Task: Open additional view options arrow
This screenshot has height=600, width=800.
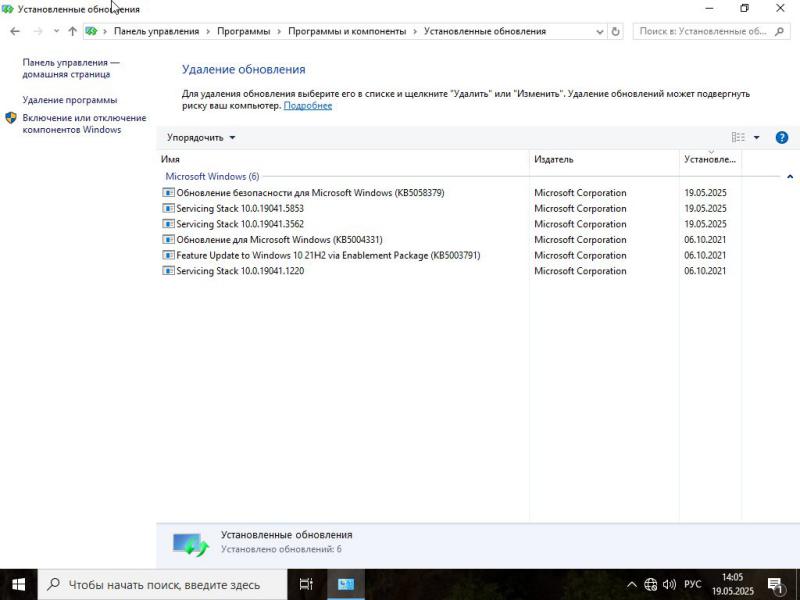Action: 757,137
